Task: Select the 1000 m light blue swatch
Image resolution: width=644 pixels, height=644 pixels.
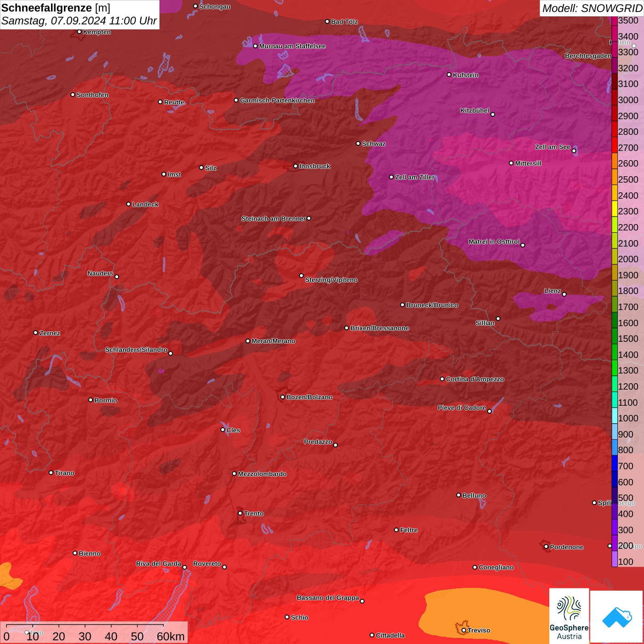Action: pyautogui.click(x=614, y=415)
